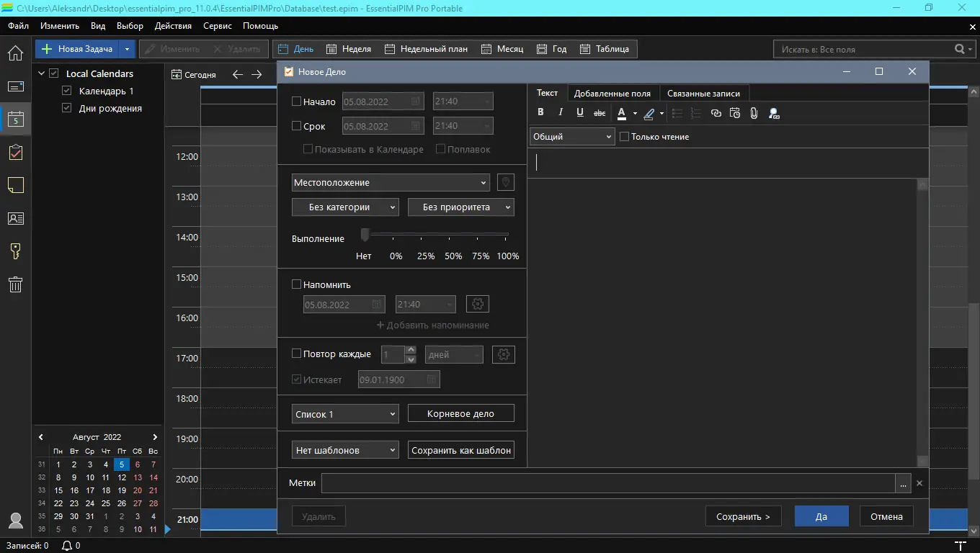Enable the Начало start date checkbox
Screen dimensions: 980x553
coord(296,102)
